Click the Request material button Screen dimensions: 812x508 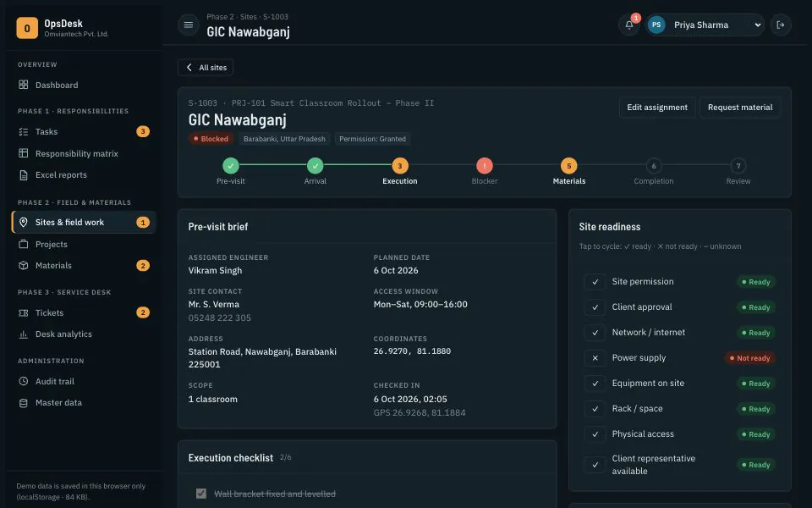point(740,108)
